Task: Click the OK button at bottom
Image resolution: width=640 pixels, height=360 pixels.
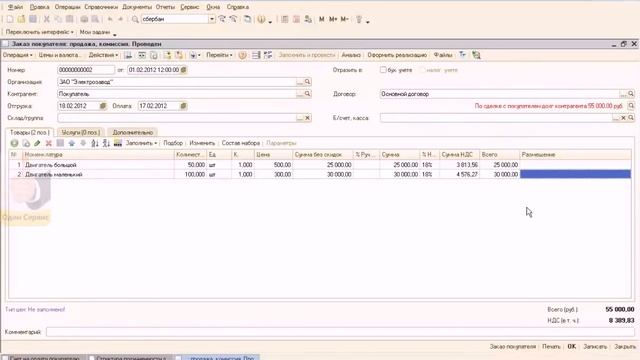Action: click(x=572, y=347)
